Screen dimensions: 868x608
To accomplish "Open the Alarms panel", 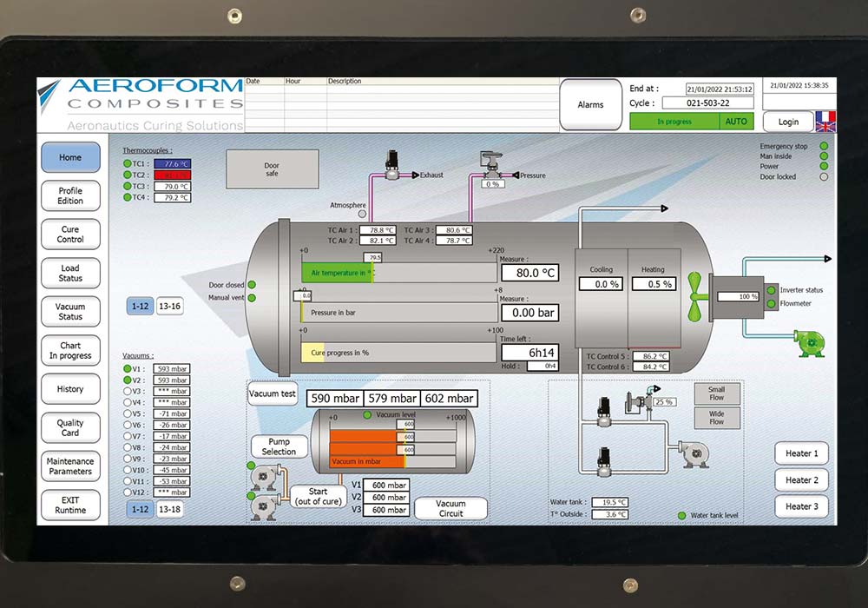I will 590,105.
